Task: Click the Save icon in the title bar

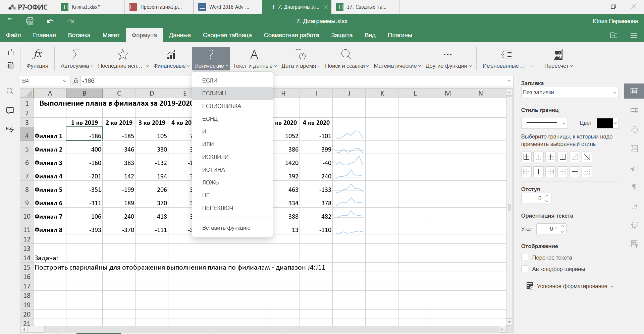Action: coord(10,21)
